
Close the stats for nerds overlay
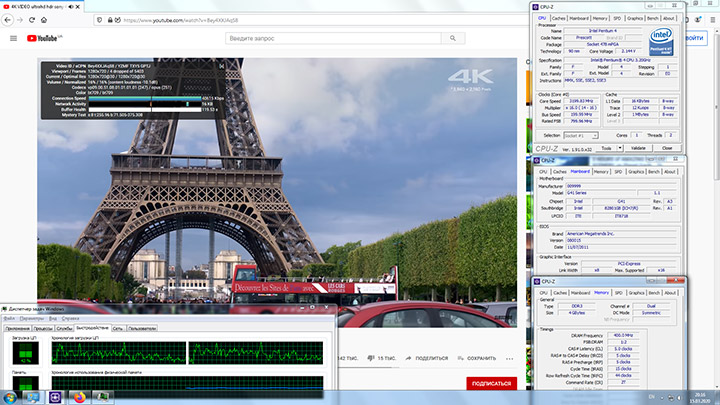point(221,66)
